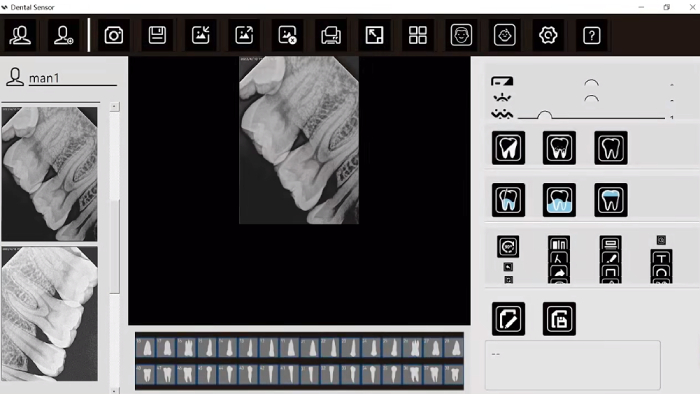Select the first X-ray thumbnail
The image size is (700, 394).
(x=50, y=174)
